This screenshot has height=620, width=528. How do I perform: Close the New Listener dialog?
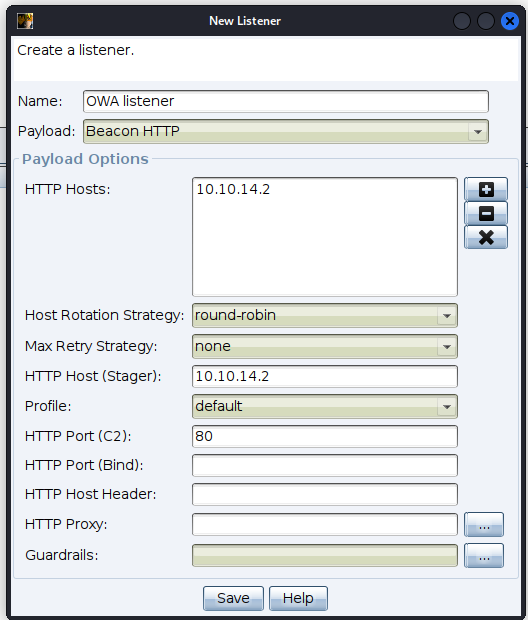click(510, 21)
